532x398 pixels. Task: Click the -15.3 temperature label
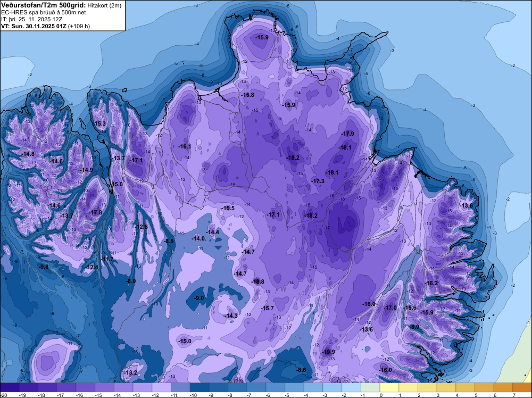coord(100,123)
